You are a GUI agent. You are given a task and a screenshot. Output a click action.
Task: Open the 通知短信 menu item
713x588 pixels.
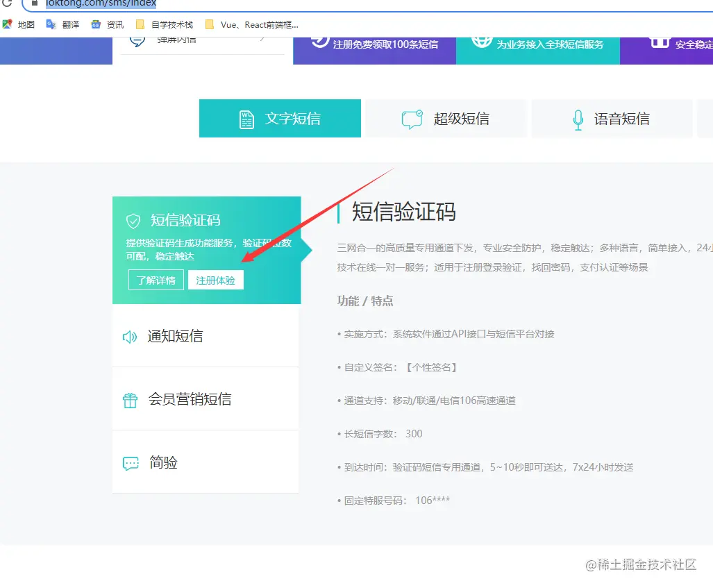click(205, 336)
